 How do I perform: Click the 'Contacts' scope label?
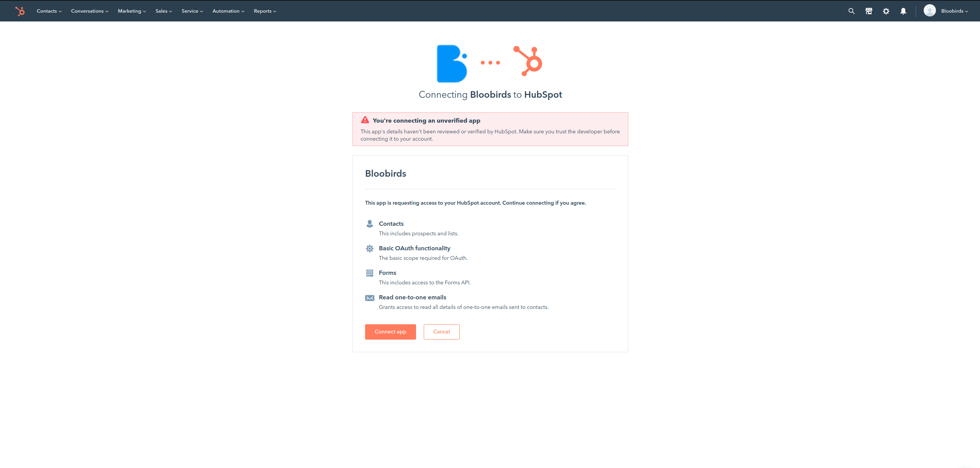click(391, 223)
